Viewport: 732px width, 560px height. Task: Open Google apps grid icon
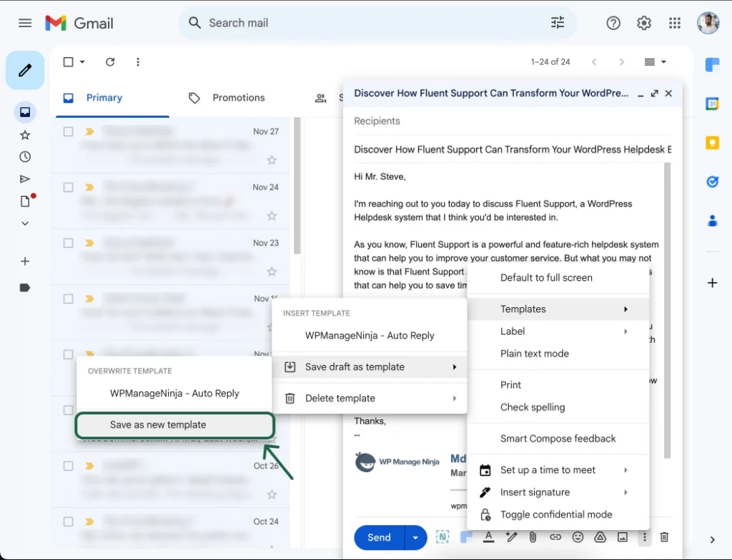675,23
